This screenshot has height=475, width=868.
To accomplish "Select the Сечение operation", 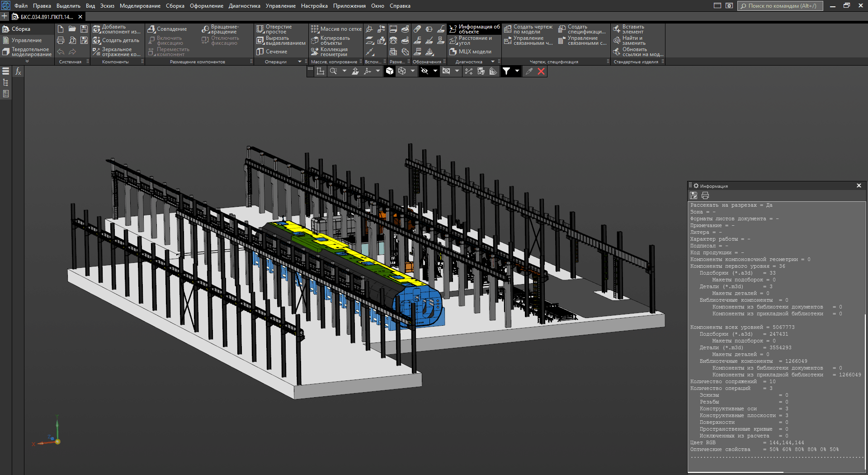I will (x=272, y=52).
